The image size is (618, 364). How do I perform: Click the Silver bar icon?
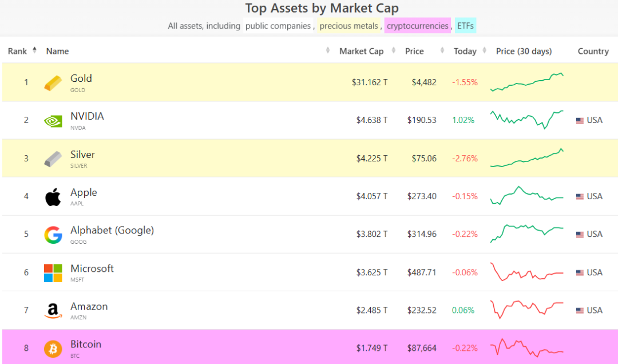click(x=53, y=159)
